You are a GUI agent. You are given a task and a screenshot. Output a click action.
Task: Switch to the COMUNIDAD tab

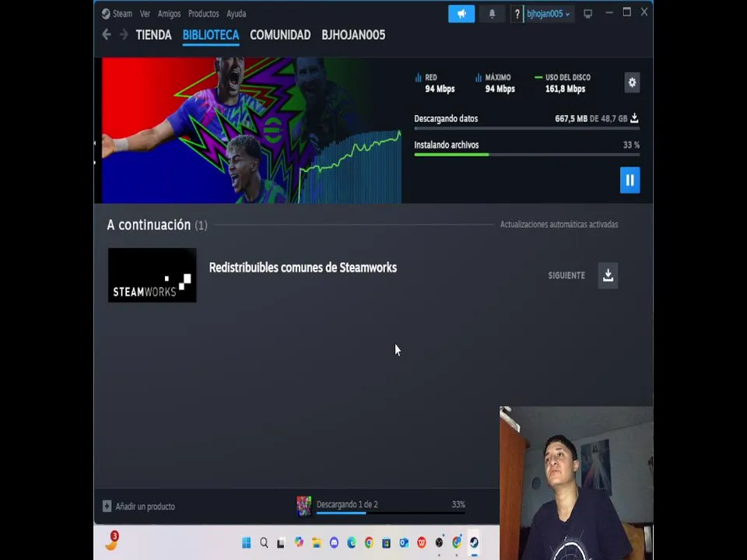[280, 35]
